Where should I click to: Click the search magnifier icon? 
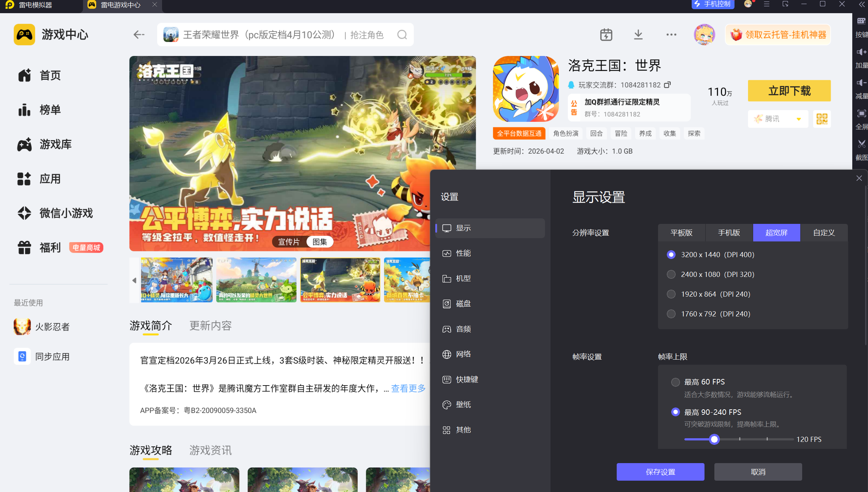tap(402, 35)
